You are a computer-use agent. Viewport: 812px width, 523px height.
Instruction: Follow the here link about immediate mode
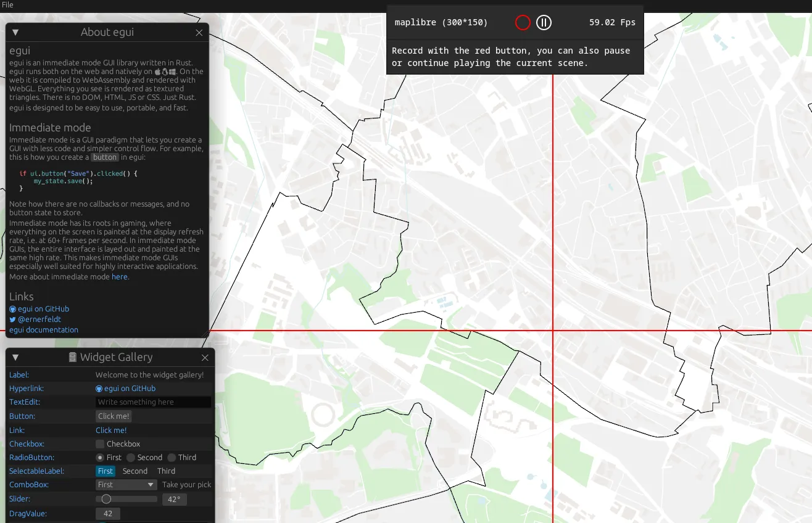point(120,276)
